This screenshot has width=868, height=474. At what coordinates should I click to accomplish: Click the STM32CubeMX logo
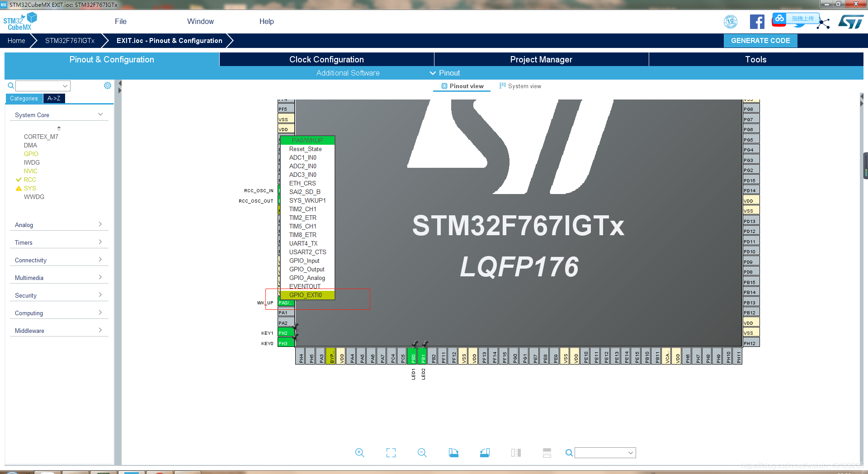click(x=20, y=21)
